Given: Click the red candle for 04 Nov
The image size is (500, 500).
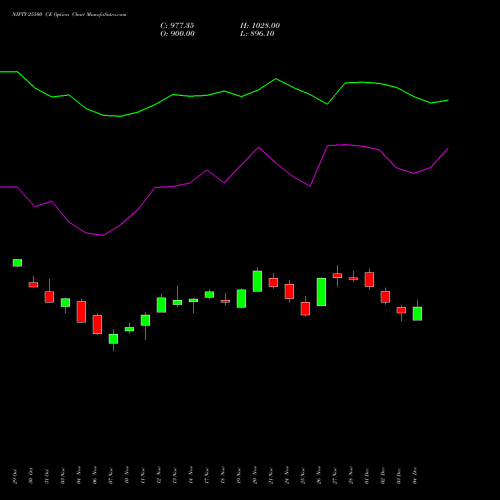Looking at the screenshot, I should pos(81,312).
